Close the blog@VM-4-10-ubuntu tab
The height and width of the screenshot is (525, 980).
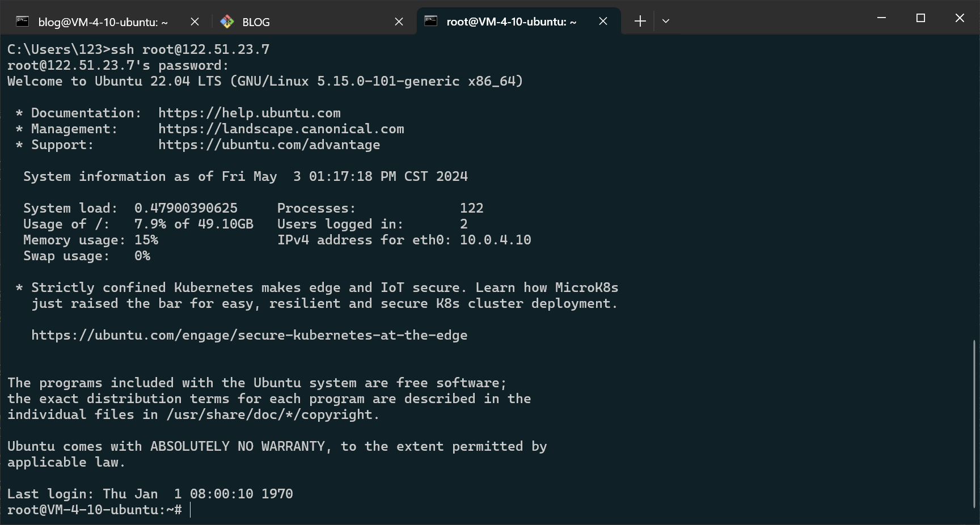195,22
